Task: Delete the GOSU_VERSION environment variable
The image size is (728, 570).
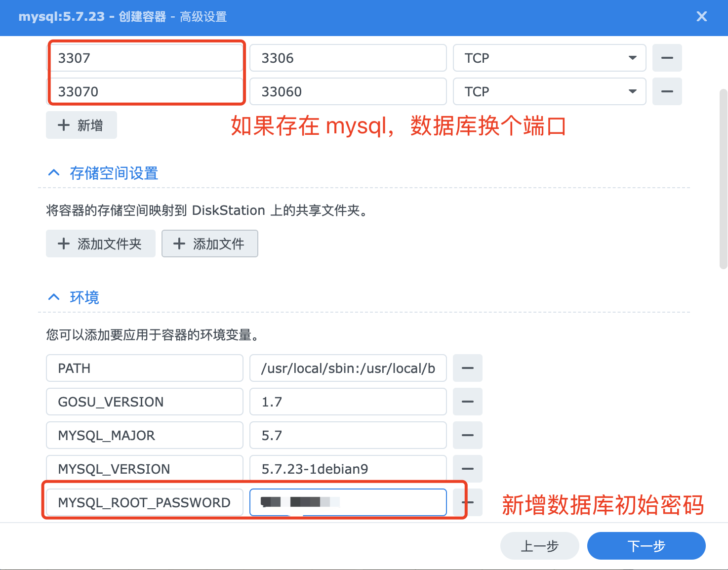Action: [x=468, y=402]
